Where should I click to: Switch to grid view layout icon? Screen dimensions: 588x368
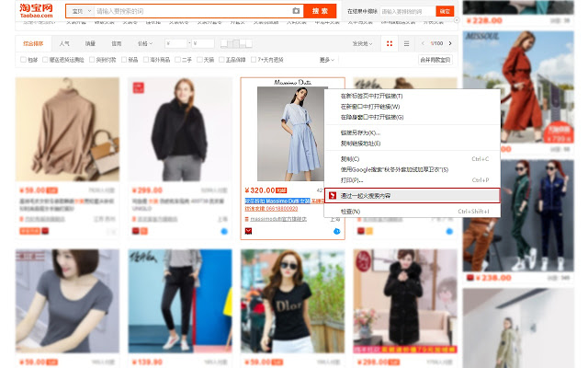point(390,43)
